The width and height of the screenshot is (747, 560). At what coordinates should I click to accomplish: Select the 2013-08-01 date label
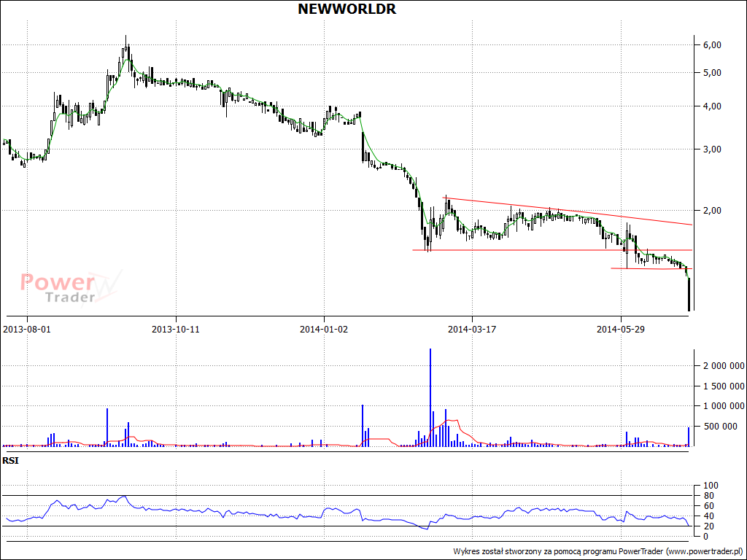pos(27,329)
